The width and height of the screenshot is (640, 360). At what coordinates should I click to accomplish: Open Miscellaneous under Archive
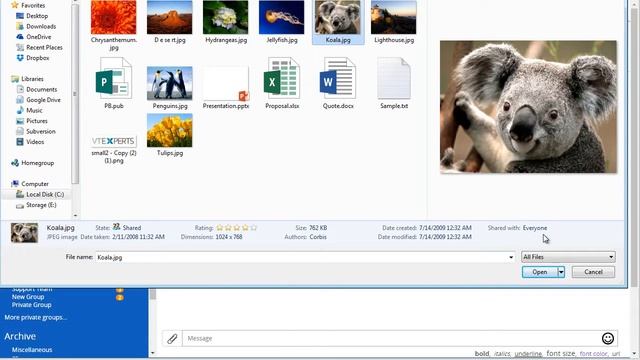point(32,350)
